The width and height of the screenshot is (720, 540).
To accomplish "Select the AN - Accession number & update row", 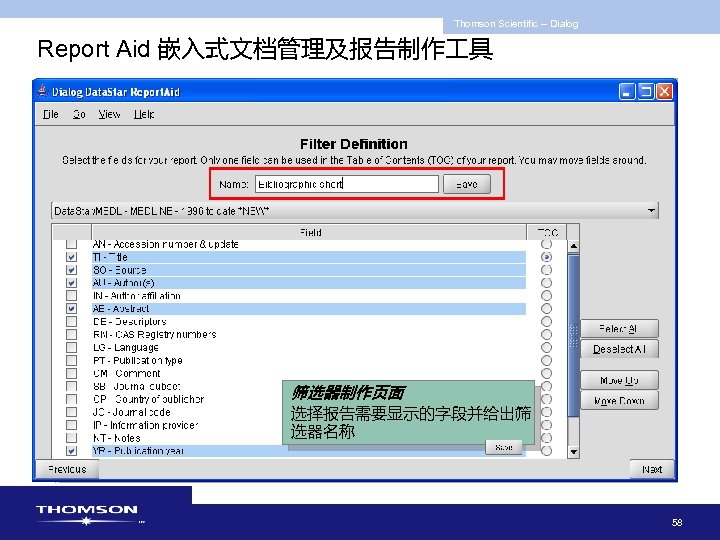I will click(309, 244).
